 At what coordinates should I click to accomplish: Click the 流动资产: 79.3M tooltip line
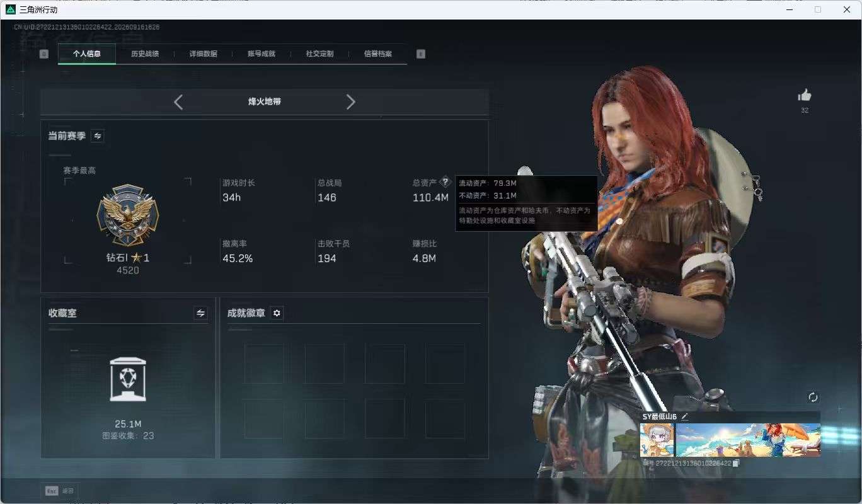tap(488, 183)
